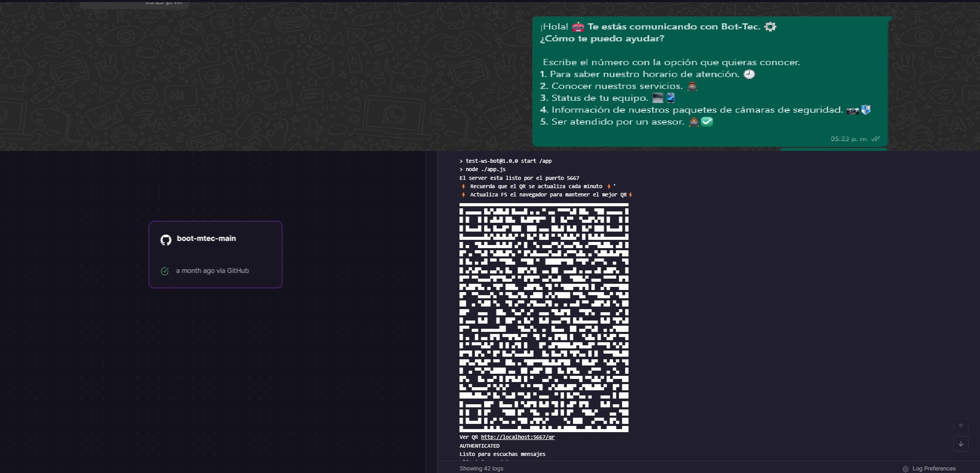Open the http://localhost:5667/qr link
Viewport: 980px width, 473px height.
click(x=518, y=437)
